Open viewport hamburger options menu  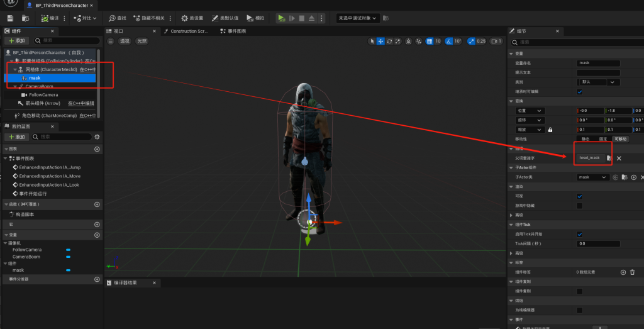click(111, 41)
